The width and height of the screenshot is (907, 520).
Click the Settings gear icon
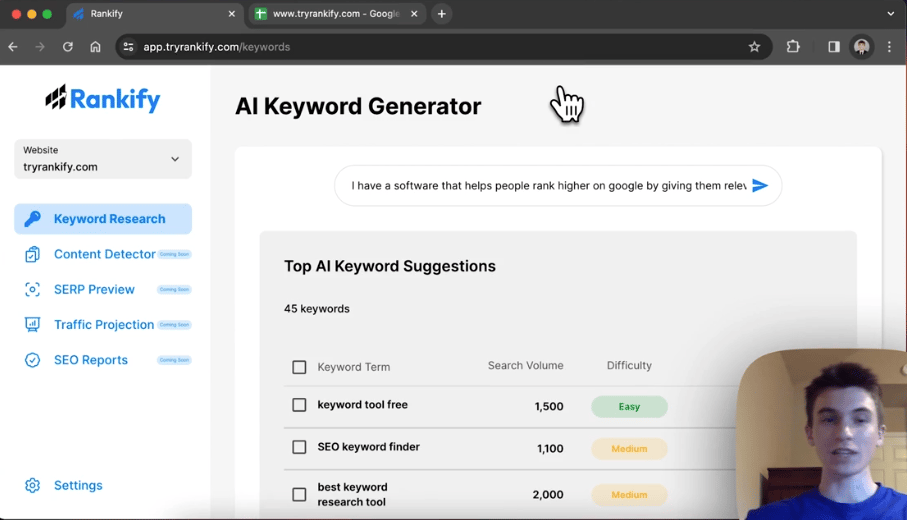coord(32,485)
